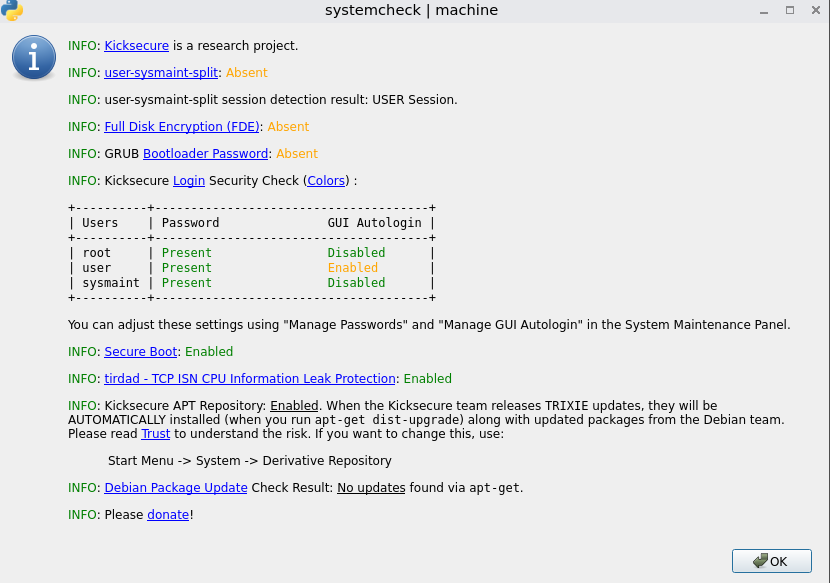830x583 pixels.
Task: Maximize the systemcheck window
Action: coord(789,10)
